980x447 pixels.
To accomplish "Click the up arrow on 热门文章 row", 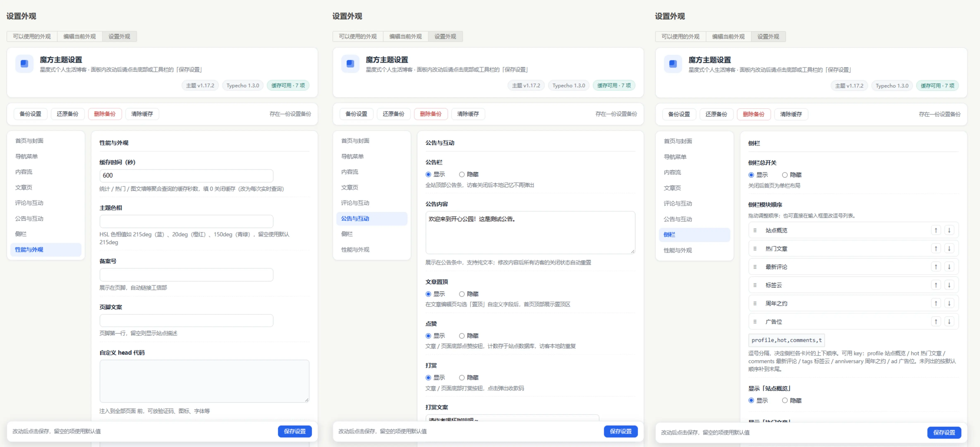I will click(936, 249).
